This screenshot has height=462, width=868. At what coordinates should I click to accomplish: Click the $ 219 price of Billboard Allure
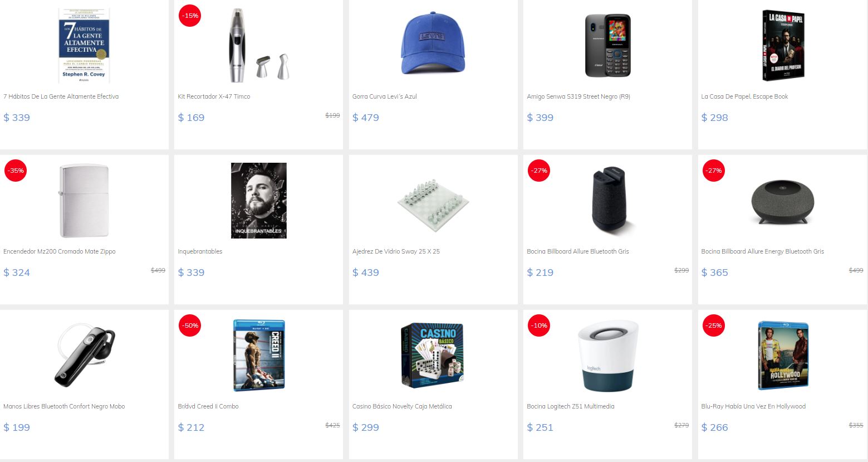pyautogui.click(x=540, y=273)
